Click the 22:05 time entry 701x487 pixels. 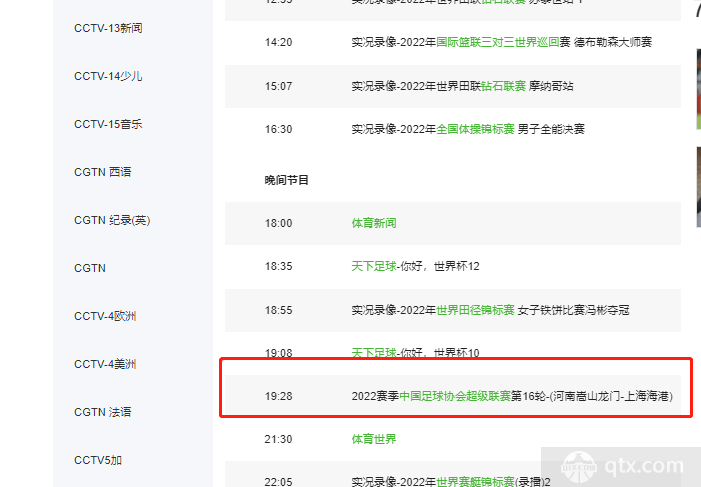[x=279, y=482]
